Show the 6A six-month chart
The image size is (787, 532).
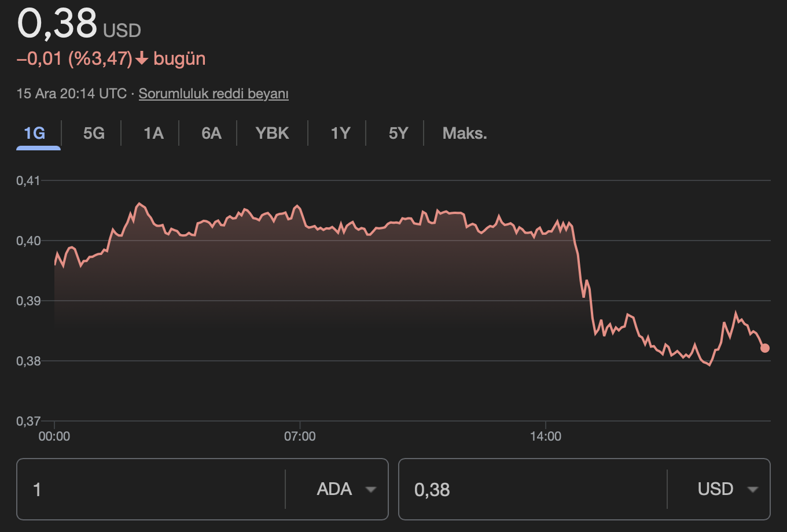tap(211, 134)
